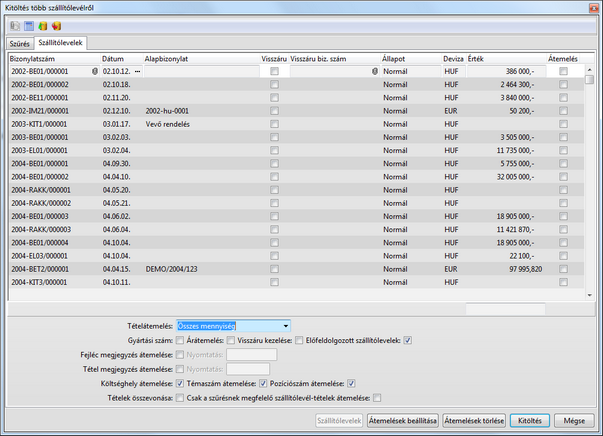Click the scroll-up arrow of the list
Viewport: 603px width, 436px height.
pos(589,70)
